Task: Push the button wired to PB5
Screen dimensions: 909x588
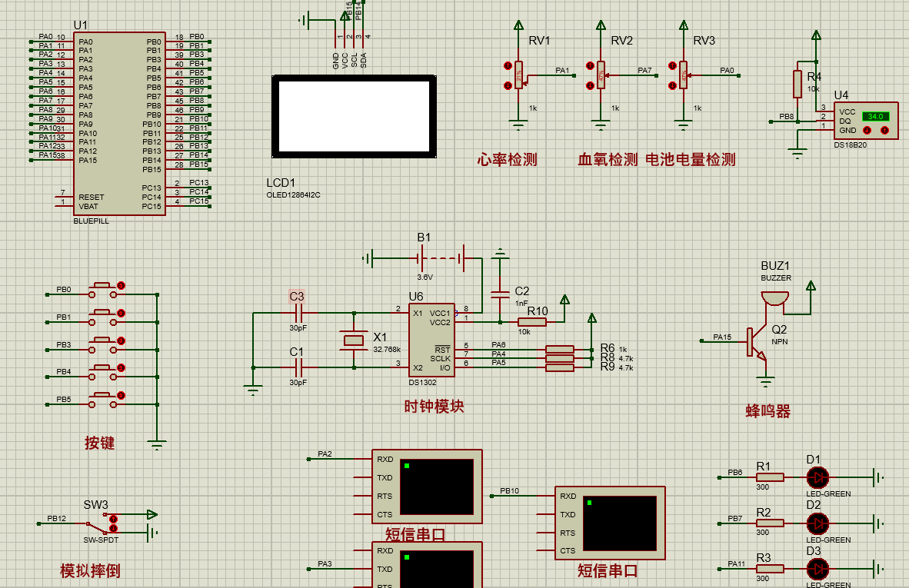Action: 102,400
